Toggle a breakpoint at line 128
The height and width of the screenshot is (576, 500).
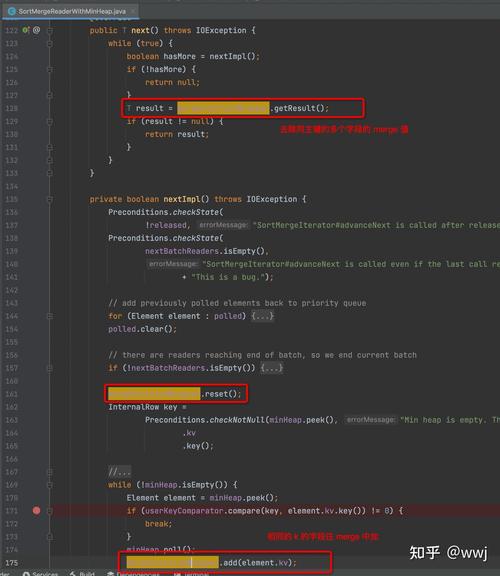point(36,108)
